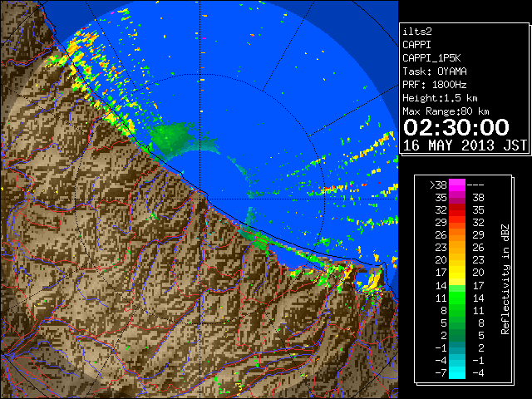Pick the orange 26–29 dBZ legend band
This screenshot has width=532, height=399.
tap(457, 234)
